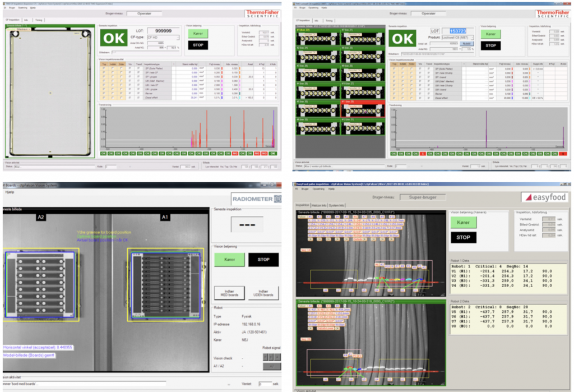Image resolution: width=574 pixels, height=392 pixels.
Task: Toggle Trend checkbox for Revner row in CF Inspection
Action: [x=139, y=94]
